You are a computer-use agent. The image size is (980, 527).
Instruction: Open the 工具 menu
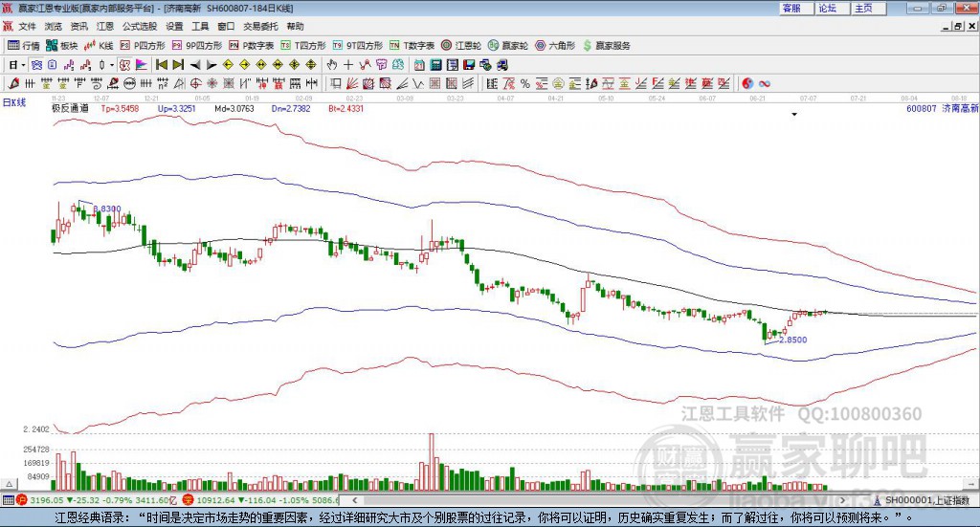[x=200, y=26]
